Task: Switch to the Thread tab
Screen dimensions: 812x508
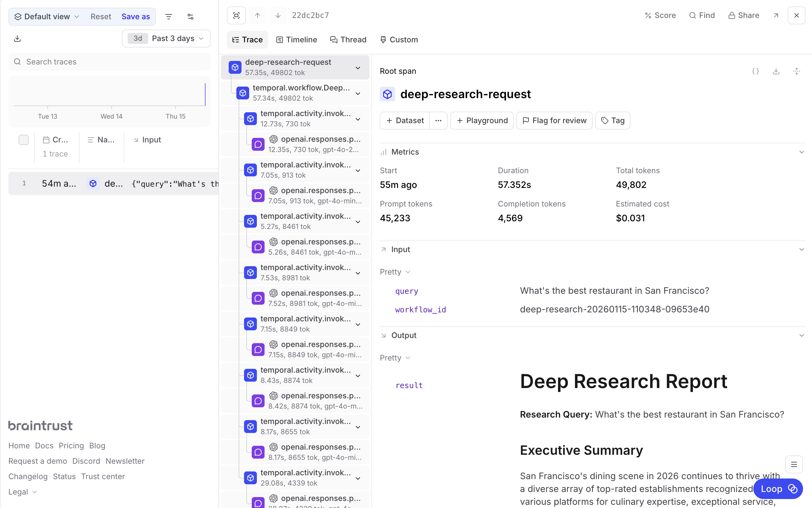Action: click(348, 40)
